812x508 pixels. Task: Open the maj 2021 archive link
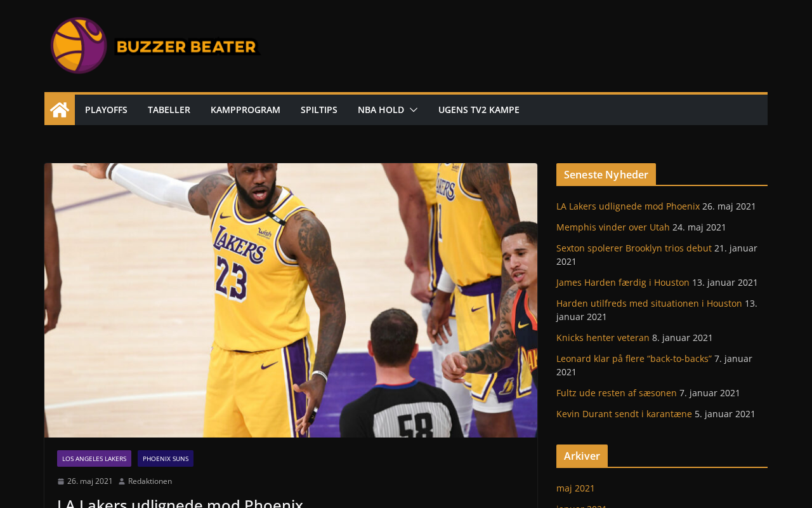click(x=575, y=488)
